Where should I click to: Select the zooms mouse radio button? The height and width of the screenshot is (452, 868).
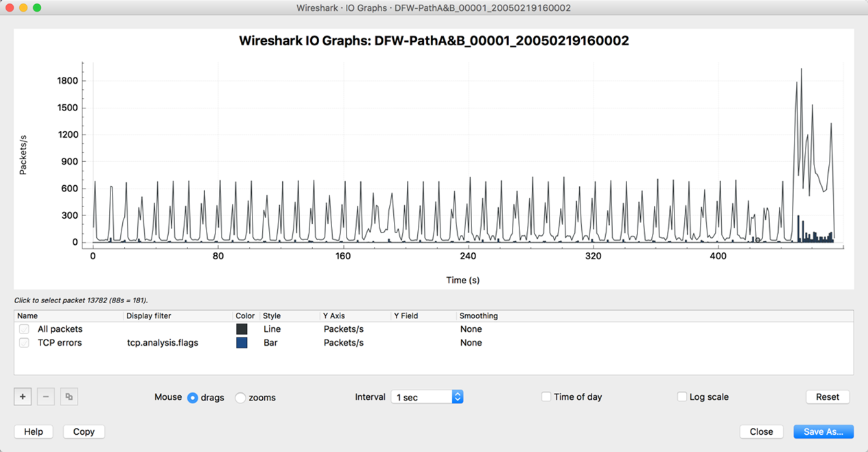[240, 398]
